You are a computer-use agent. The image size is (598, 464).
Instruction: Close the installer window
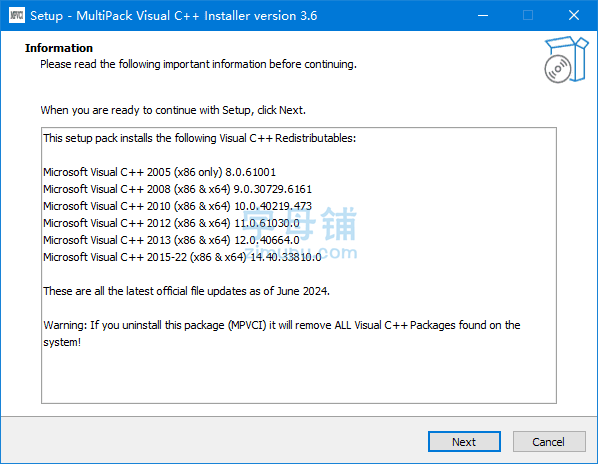coord(574,16)
